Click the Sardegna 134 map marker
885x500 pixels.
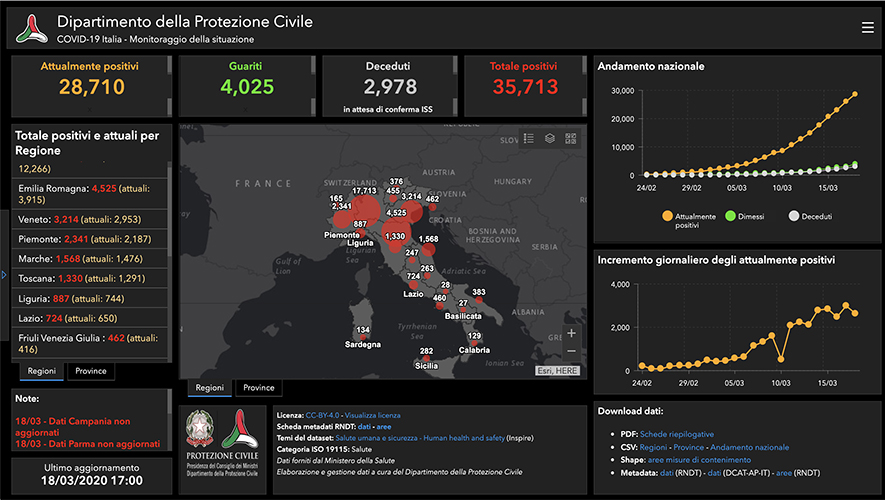pos(363,337)
